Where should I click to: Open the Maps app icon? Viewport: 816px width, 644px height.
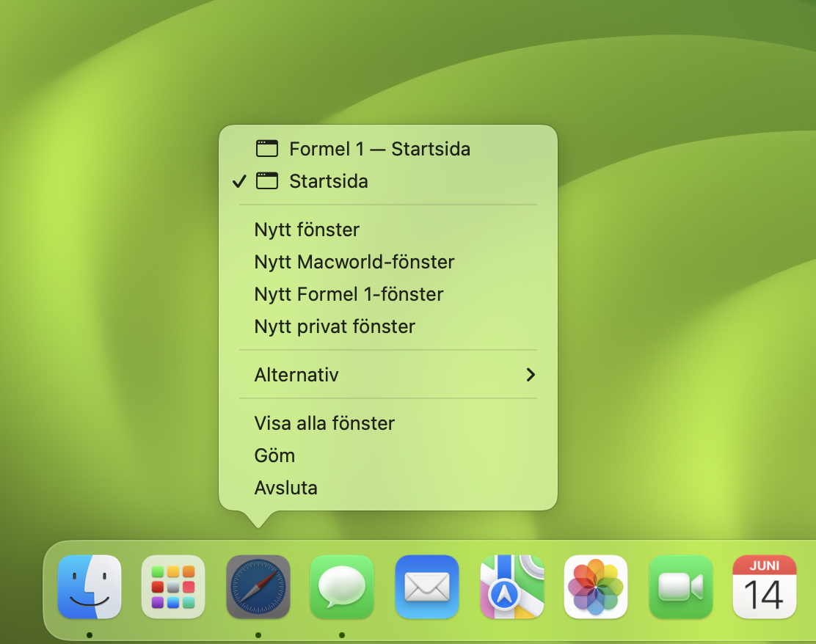click(x=511, y=587)
